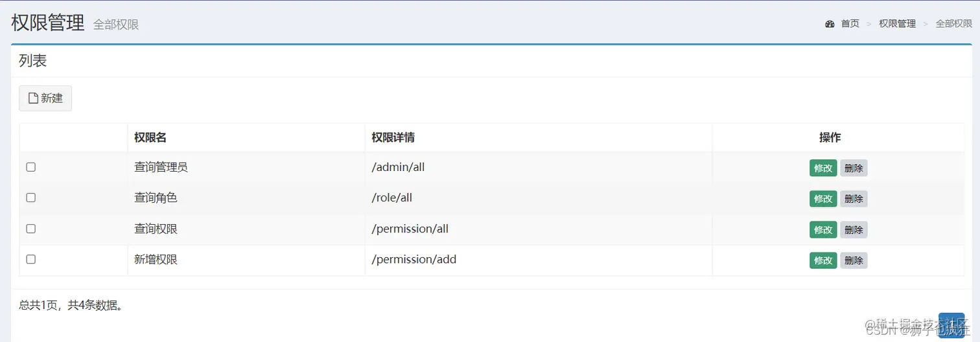Tick the checkbox for 查询管理员 row
The width and height of the screenshot is (980, 342).
30,167
